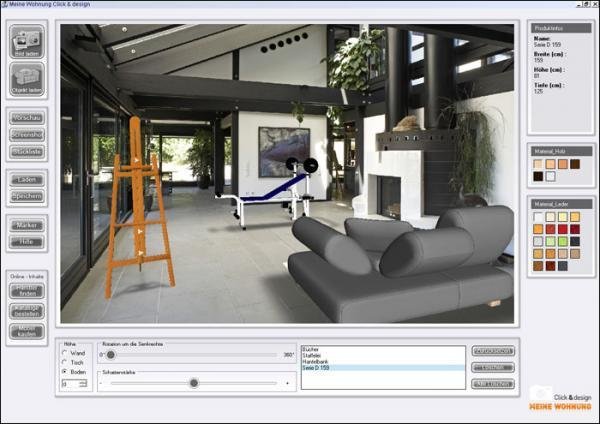Open the Stückliste parts list
This screenshot has height=424, width=600.
point(27,150)
